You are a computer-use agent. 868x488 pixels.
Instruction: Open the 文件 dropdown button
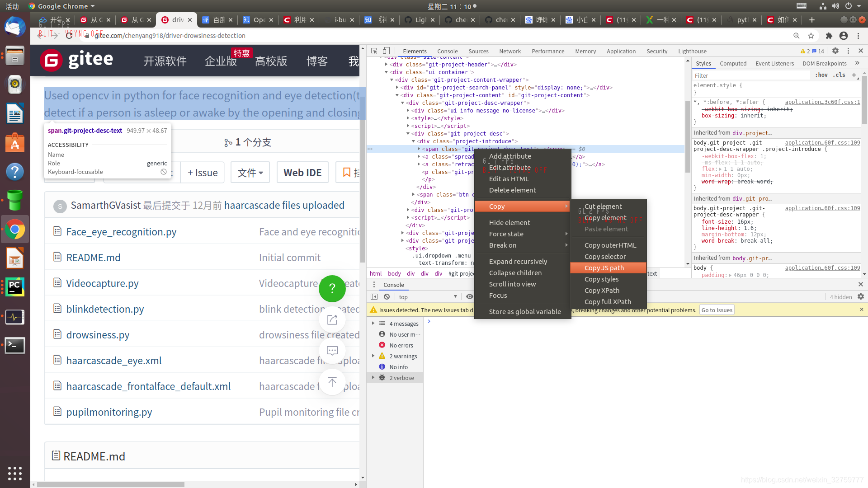point(250,173)
